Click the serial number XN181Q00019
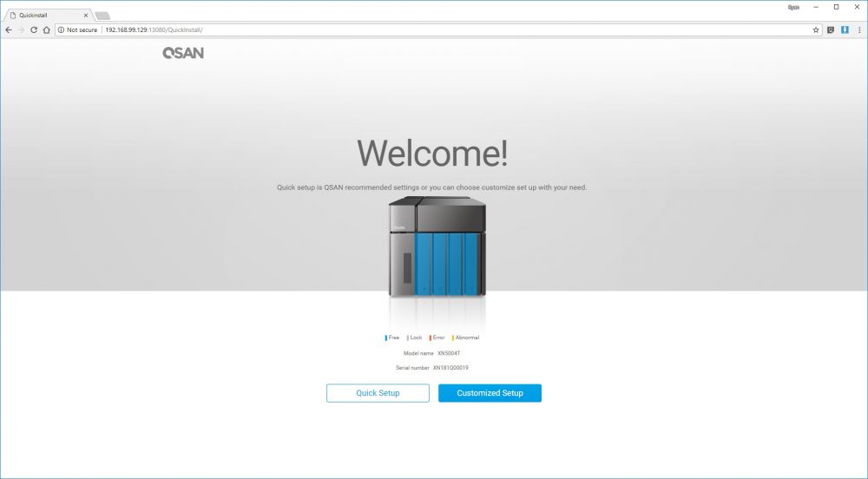This screenshot has height=479, width=868. pos(450,368)
